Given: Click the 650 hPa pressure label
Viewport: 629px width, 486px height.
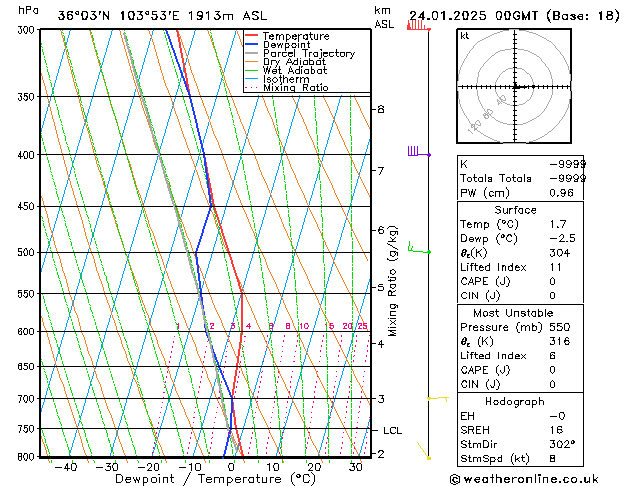Looking at the screenshot, I should (28, 367).
